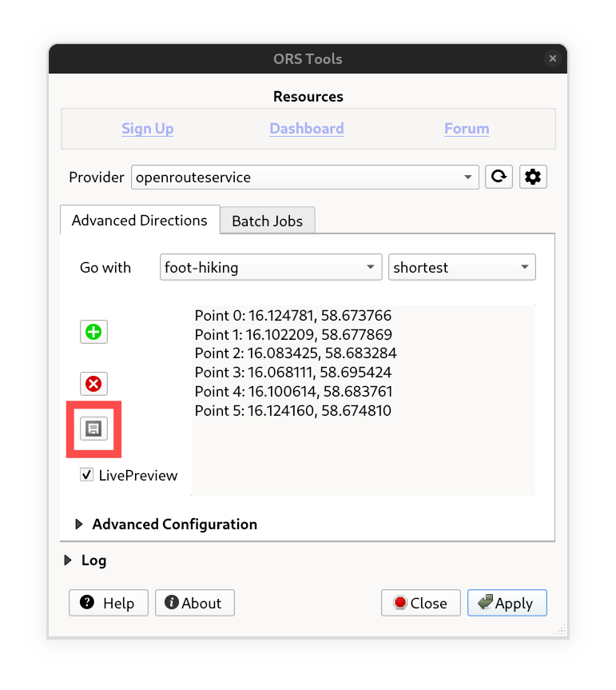Image resolution: width=616 pixels, height=690 pixels.
Task: Open the Provider openrouteservice dropdown
Action: pos(304,177)
